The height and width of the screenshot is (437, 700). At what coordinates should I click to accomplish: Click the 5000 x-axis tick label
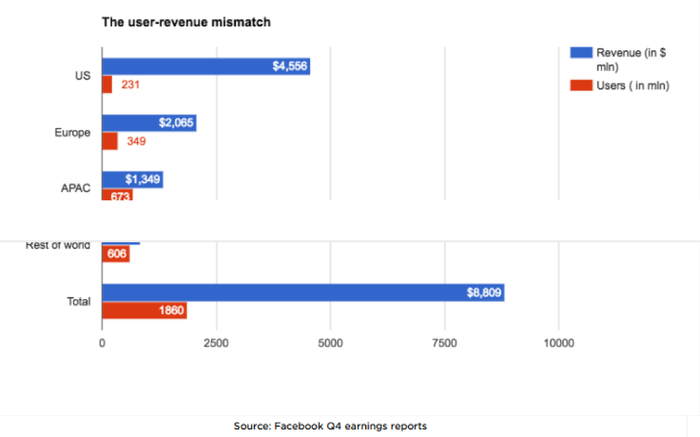tap(330, 343)
